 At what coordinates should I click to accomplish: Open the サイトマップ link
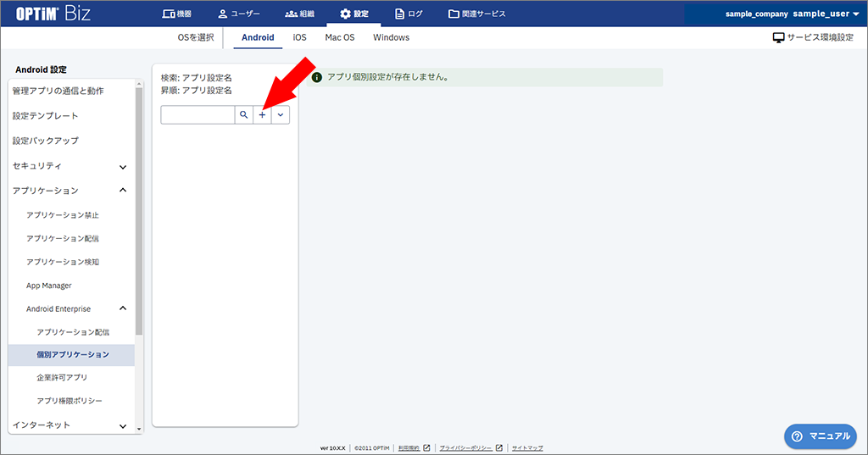point(527,448)
